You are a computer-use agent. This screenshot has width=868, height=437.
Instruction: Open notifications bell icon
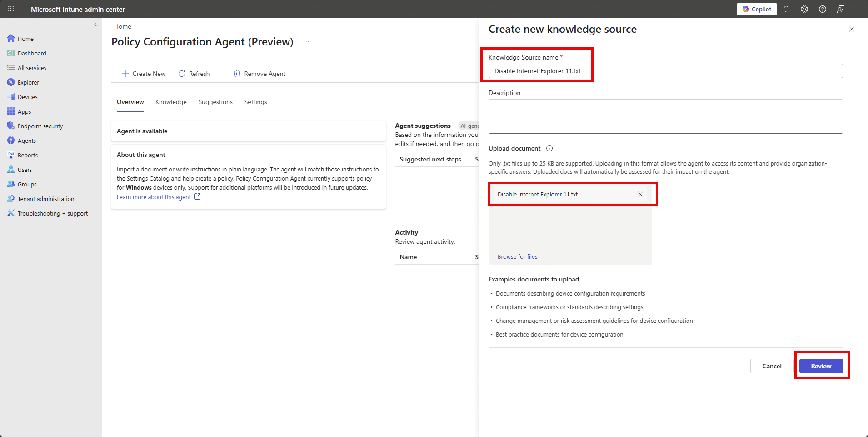tap(786, 9)
